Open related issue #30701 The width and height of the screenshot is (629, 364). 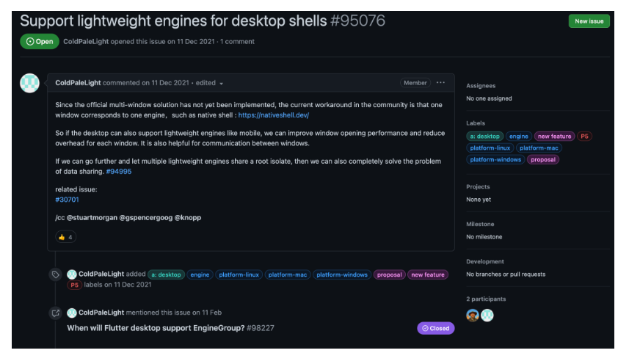tap(67, 199)
